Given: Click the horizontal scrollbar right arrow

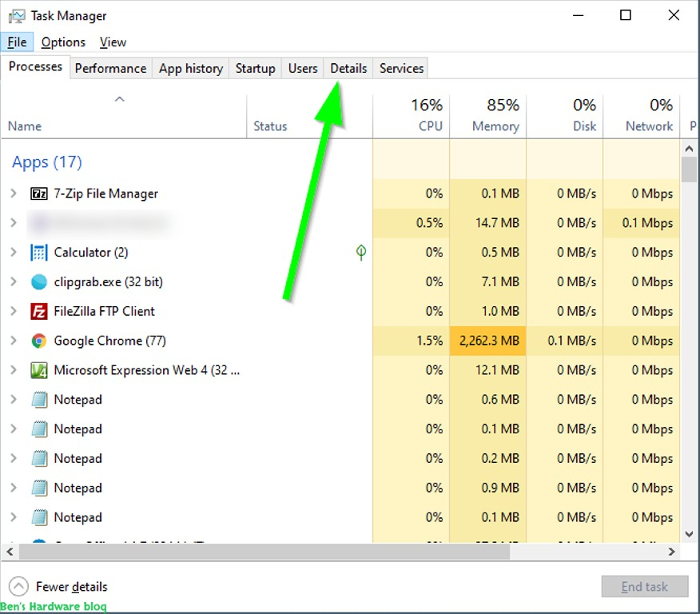Looking at the screenshot, I should coord(671,552).
